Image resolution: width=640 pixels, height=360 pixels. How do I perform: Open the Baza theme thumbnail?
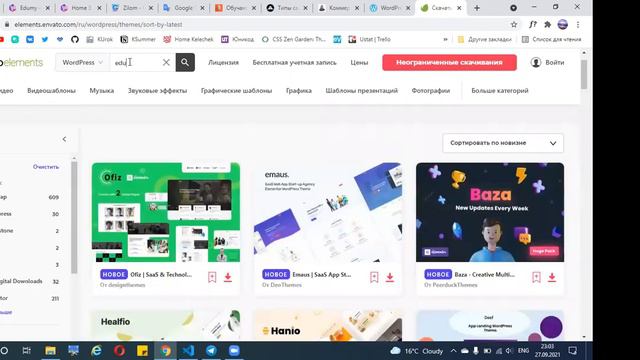pyautogui.click(x=490, y=212)
